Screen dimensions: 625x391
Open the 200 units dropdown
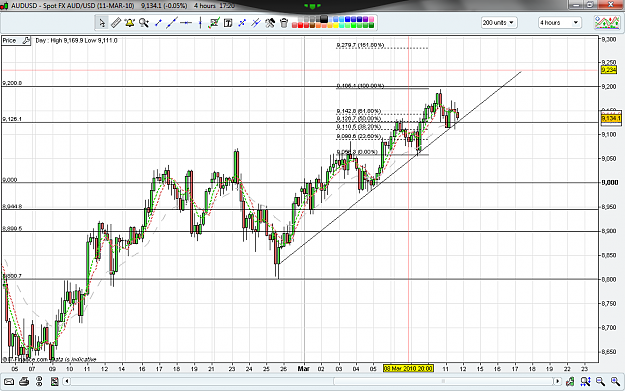(x=499, y=23)
